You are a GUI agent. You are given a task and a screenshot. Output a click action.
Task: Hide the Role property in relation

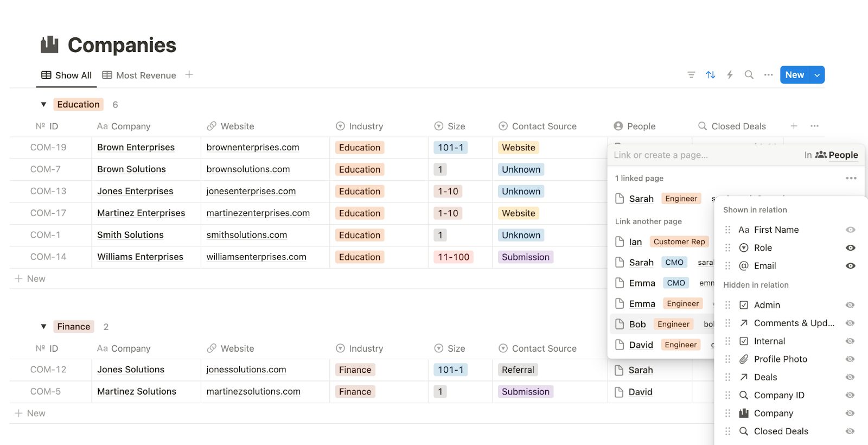tap(851, 247)
